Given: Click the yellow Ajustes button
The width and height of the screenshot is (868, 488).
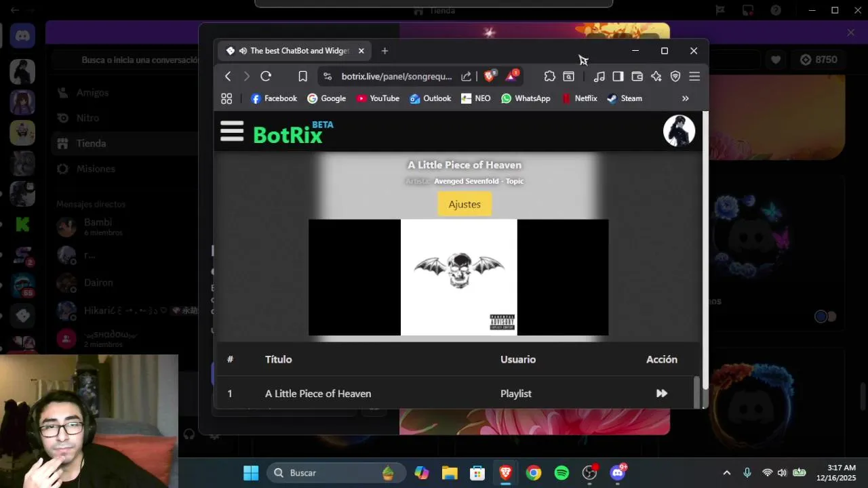Looking at the screenshot, I should [x=465, y=204].
